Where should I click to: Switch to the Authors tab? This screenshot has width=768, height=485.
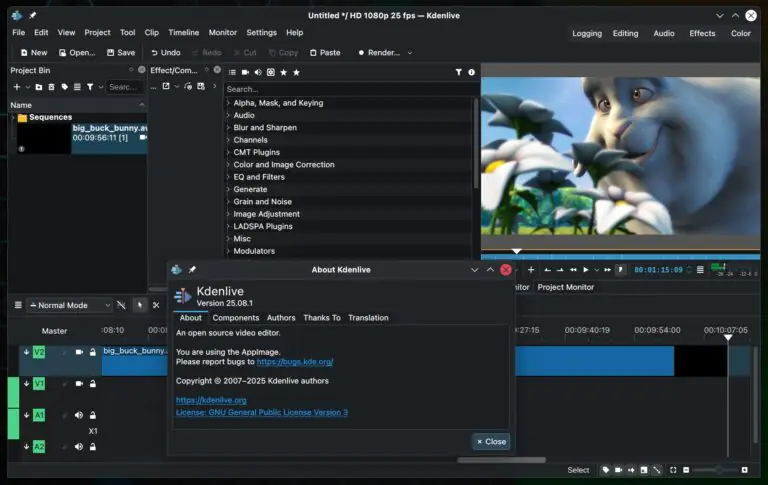click(281, 318)
